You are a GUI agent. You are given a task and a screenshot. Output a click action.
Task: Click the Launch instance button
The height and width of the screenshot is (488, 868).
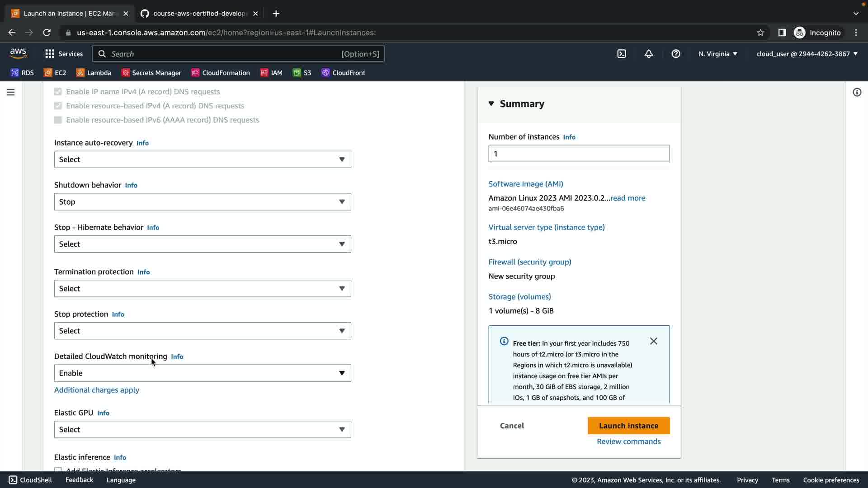pyautogui.click(x=628, y=426)
